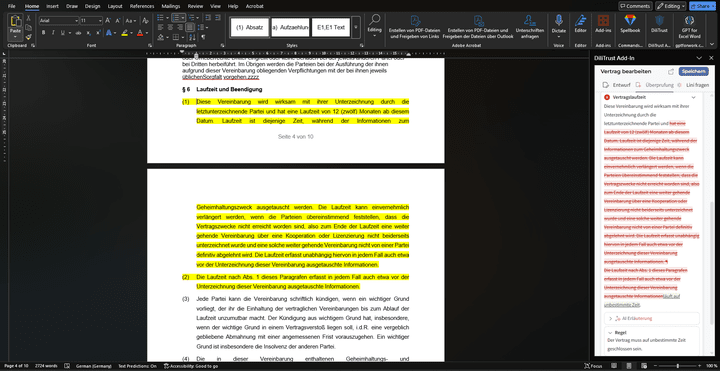Open the bullets list dropdown
This screenshot has height=371, width=720.
(x=167, y=18)
